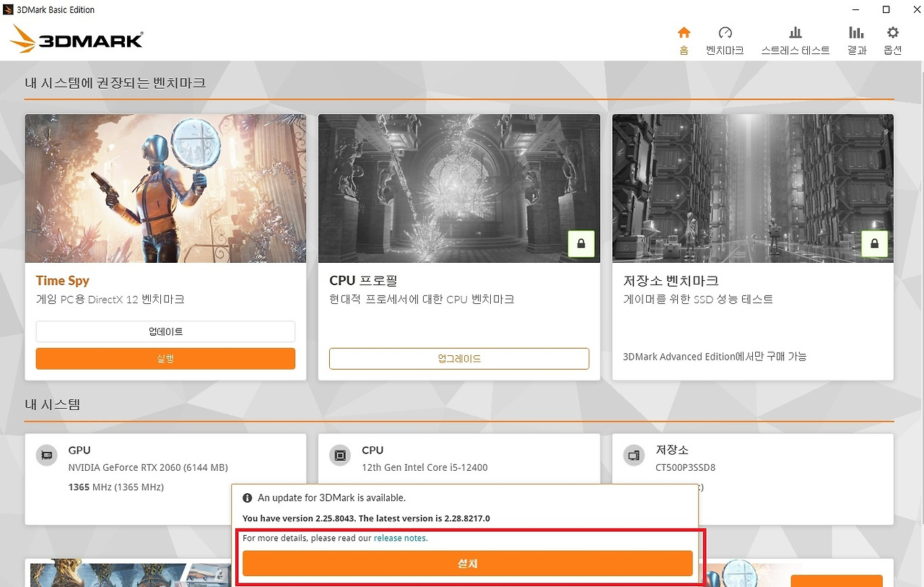The height and width of the screenshot is (587, 924).
Task: Click the 업데이트 button under Time Spy
Action: (x=165, y=331)
